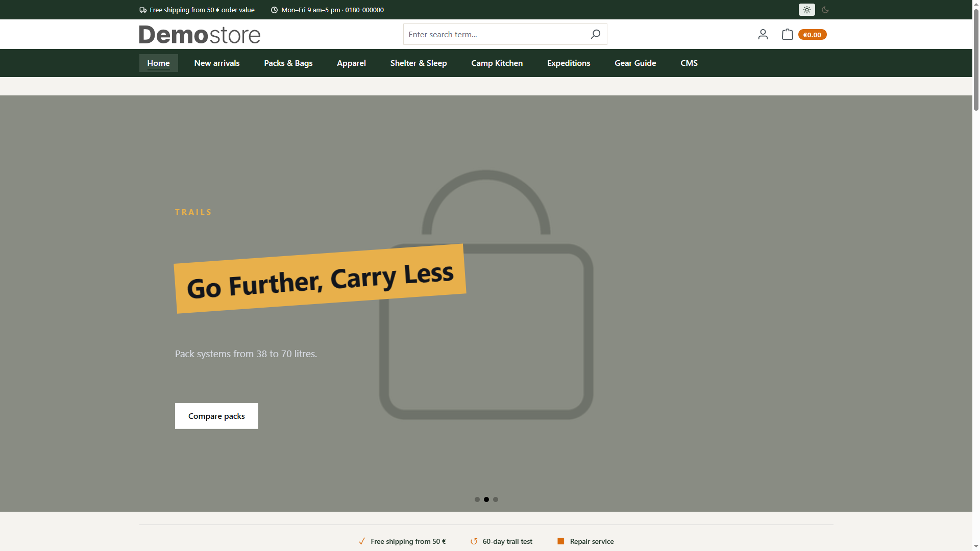Click the free shipping truck icon
Screen dimensions: 980x551
143,10
